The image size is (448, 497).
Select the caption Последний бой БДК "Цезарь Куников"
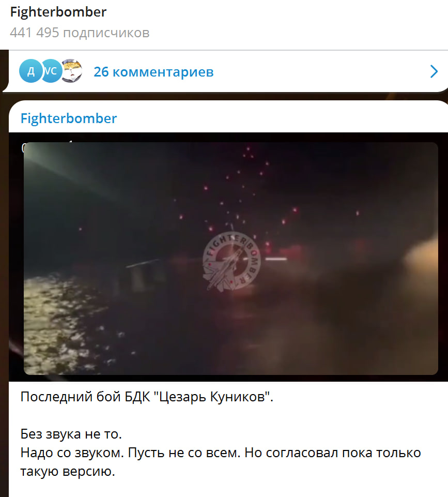point(147,397)
